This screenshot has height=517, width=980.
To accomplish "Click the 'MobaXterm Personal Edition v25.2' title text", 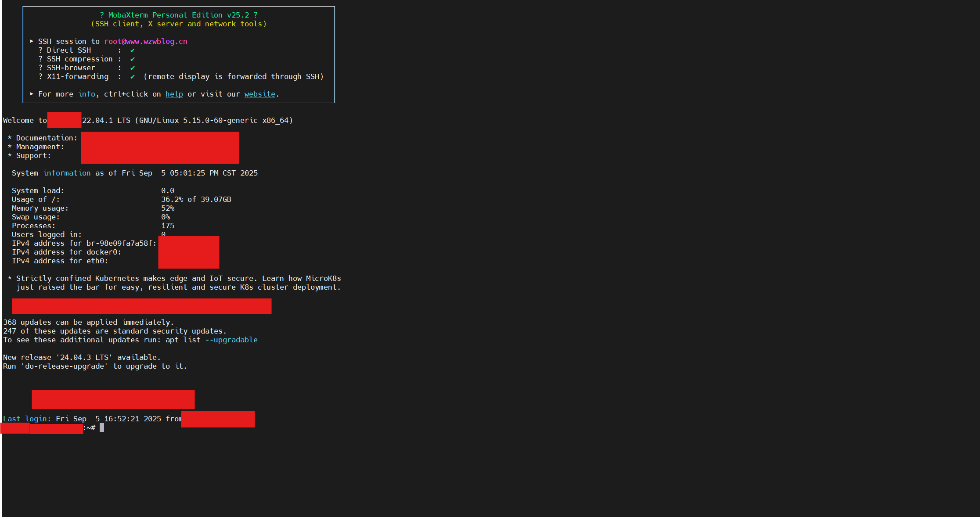I will point(178,15).
